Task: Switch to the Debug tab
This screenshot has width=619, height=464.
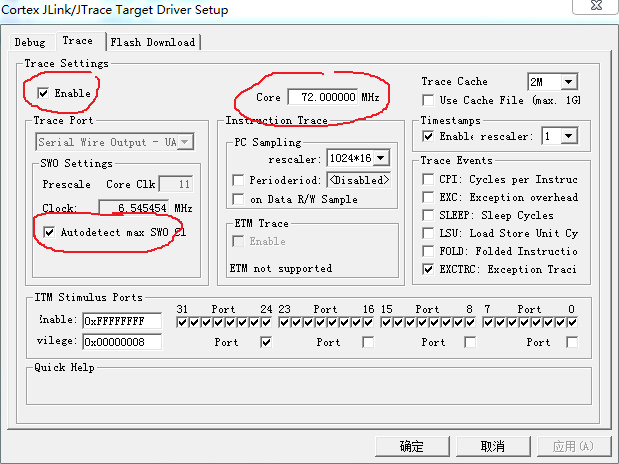Action: click(30, 42)
